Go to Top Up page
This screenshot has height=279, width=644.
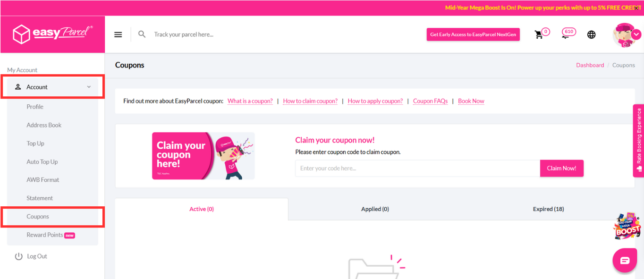point(35,144)
